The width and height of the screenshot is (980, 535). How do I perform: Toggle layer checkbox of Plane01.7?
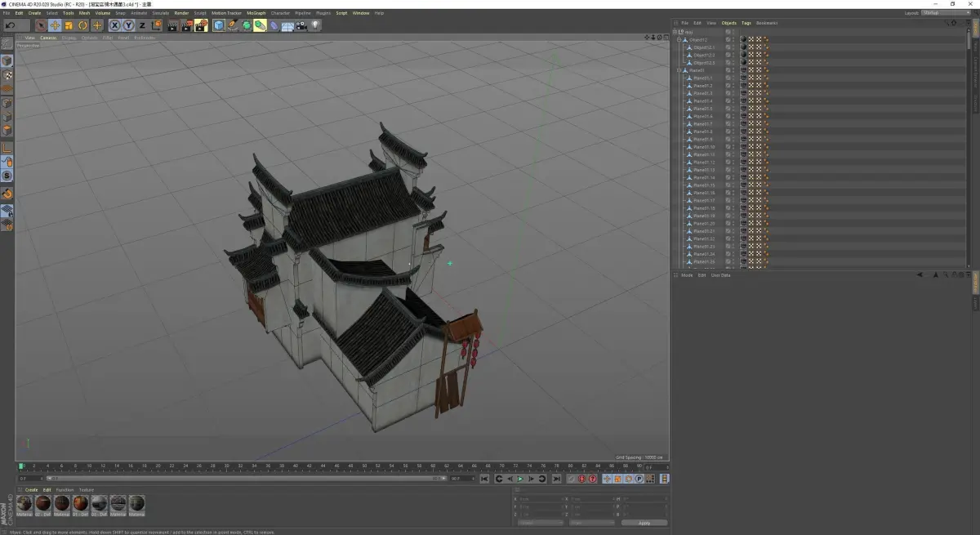point(728,124)
